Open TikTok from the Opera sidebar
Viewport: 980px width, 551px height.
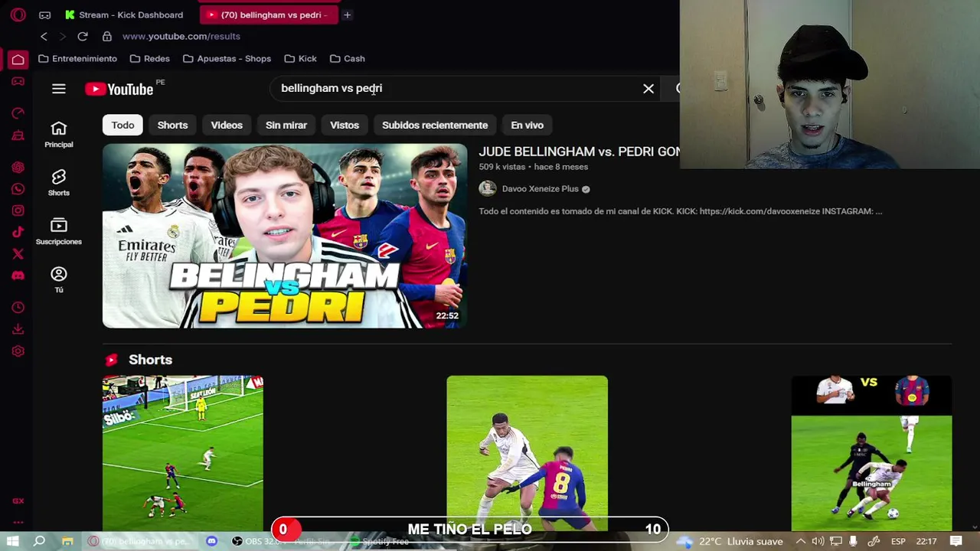tap(18, 232)
